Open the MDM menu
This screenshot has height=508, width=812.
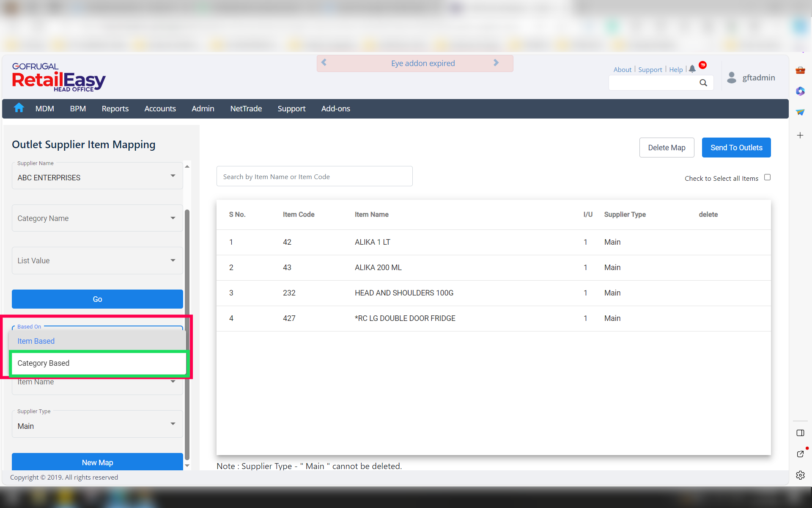[x=45, y=109]
